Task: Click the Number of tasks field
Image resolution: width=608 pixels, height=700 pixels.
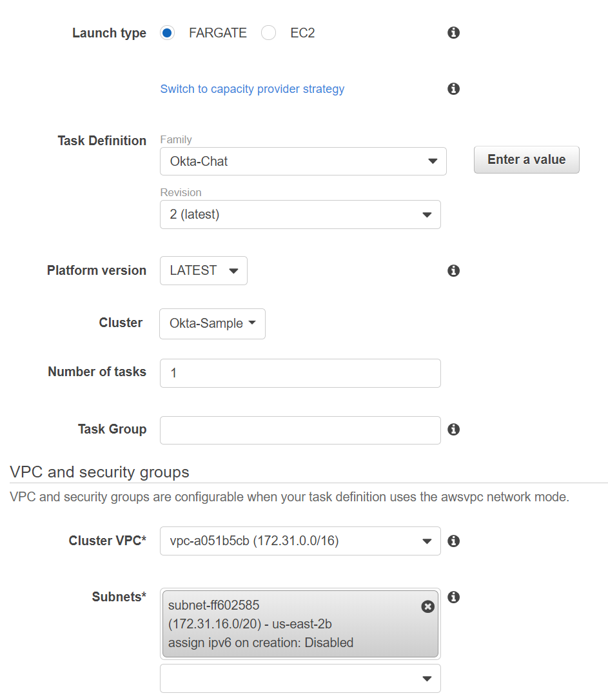Action: coord(300,374)
